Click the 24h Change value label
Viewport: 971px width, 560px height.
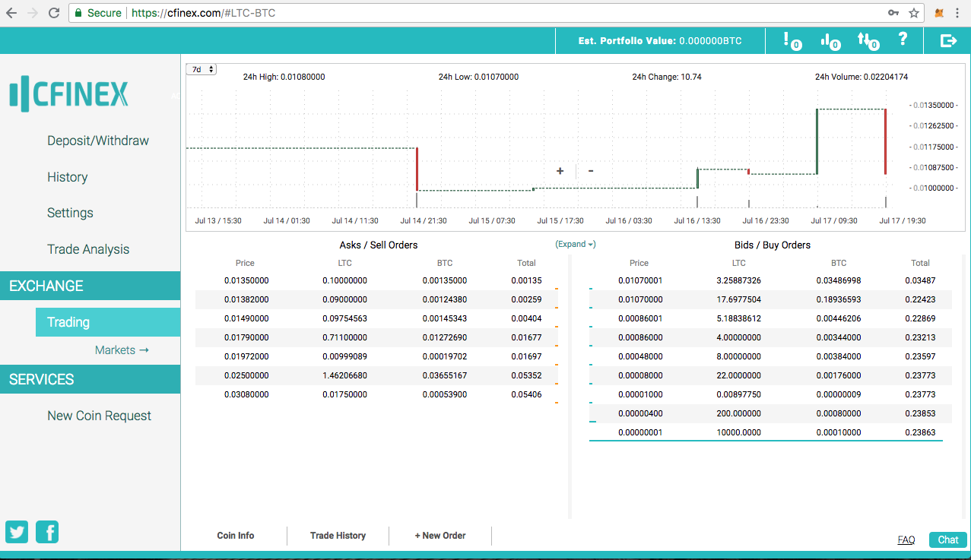[667, 77]
